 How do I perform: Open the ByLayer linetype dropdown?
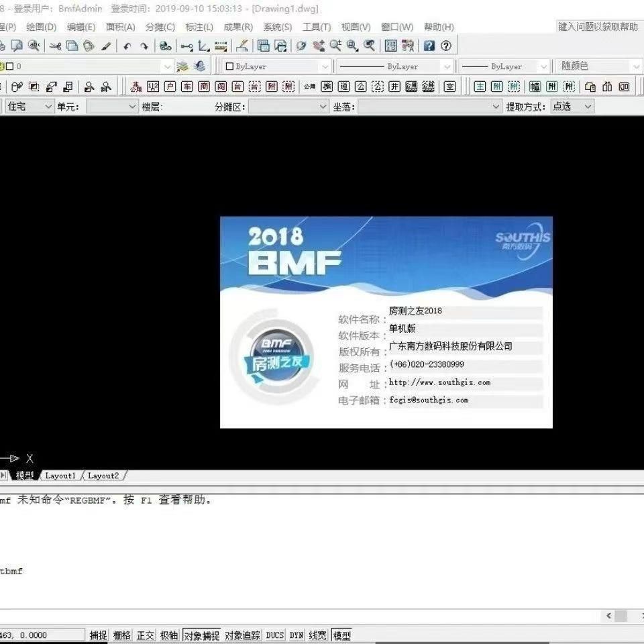click(x=447, y=66)
